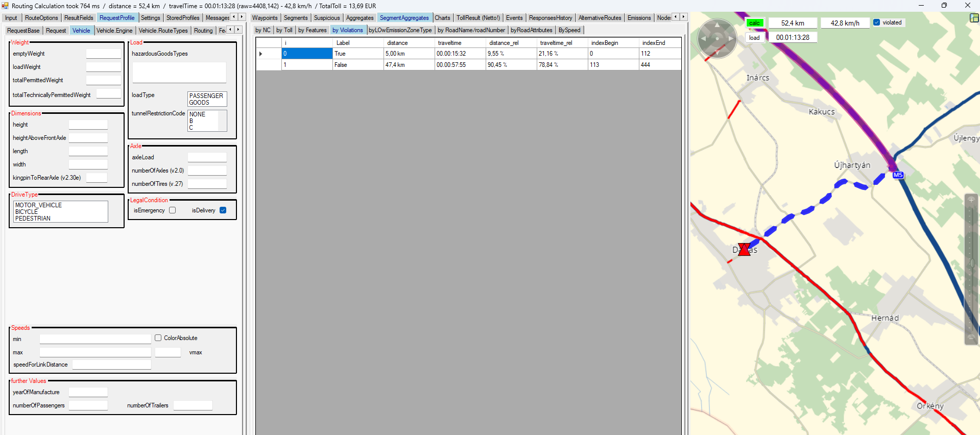Click the red start waypoint marker
980x435 pixels.
point(744,250)
